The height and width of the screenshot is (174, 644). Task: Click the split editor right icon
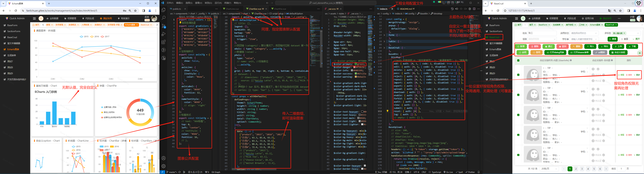[x=474, y=9]
